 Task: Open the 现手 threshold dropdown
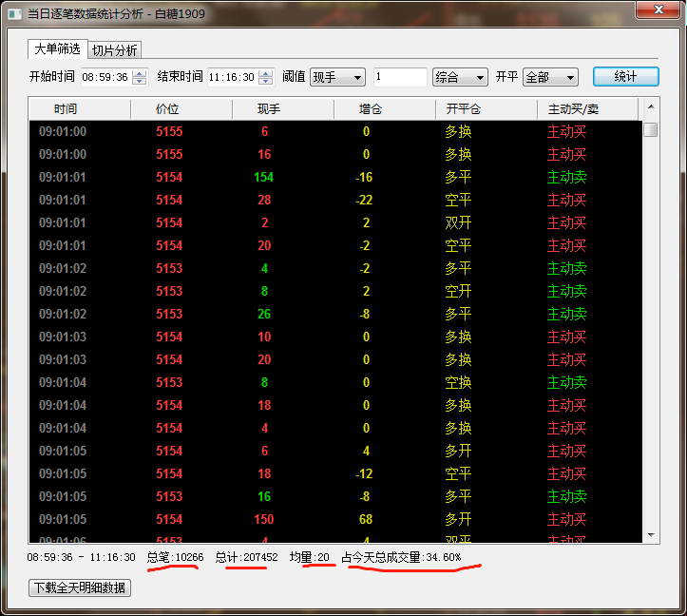click(x=337, y=77)
